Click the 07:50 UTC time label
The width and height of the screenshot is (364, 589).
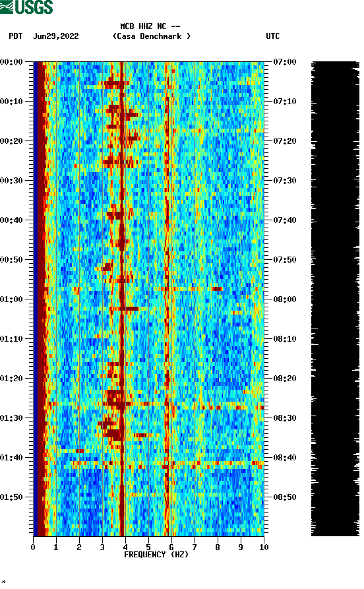(285, 260)
